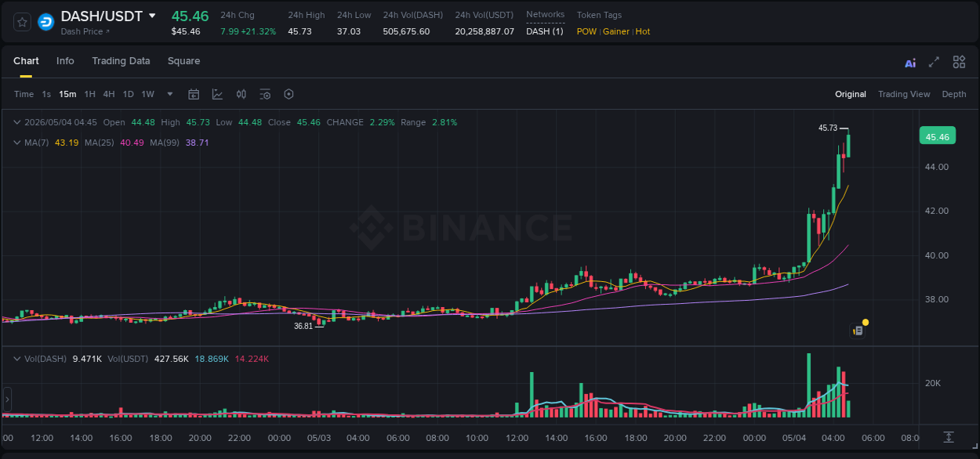Expand chart to fullscreen with arrows icon
This screenshot has height=459, width=980.
coord(934,63)
